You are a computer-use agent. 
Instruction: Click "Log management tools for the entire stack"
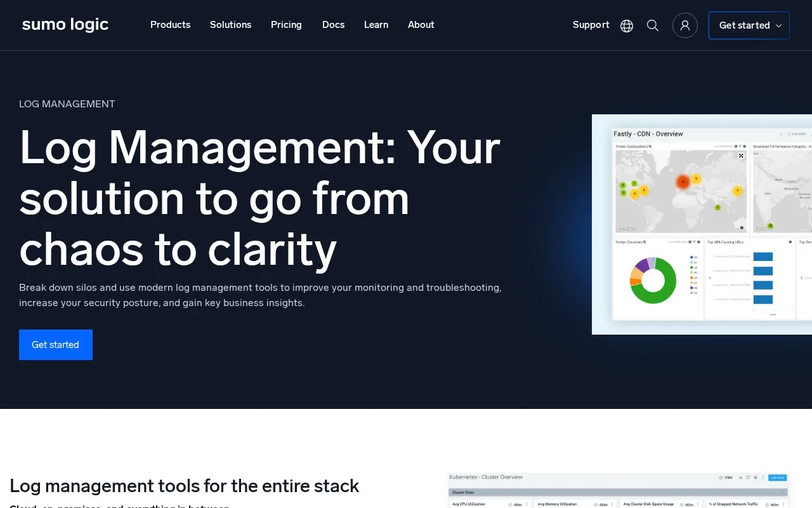click(185, 486)
